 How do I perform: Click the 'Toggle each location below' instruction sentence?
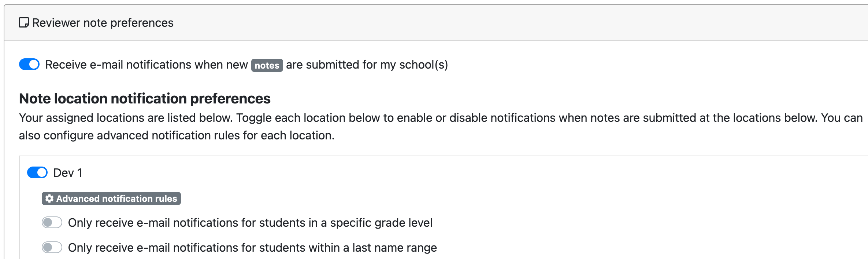pos(527,118)
